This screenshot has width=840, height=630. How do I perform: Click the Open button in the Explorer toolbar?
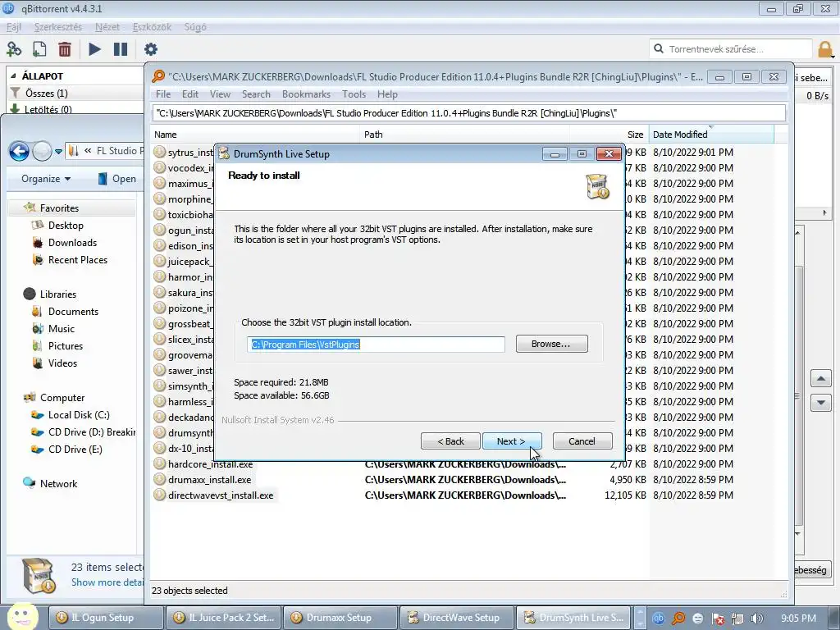coord(116,179)
